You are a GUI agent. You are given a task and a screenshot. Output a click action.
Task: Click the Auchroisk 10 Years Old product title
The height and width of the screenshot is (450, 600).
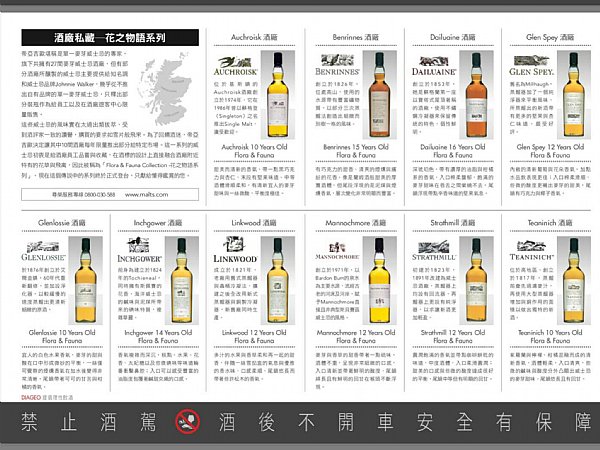click(x=254, y=151)
